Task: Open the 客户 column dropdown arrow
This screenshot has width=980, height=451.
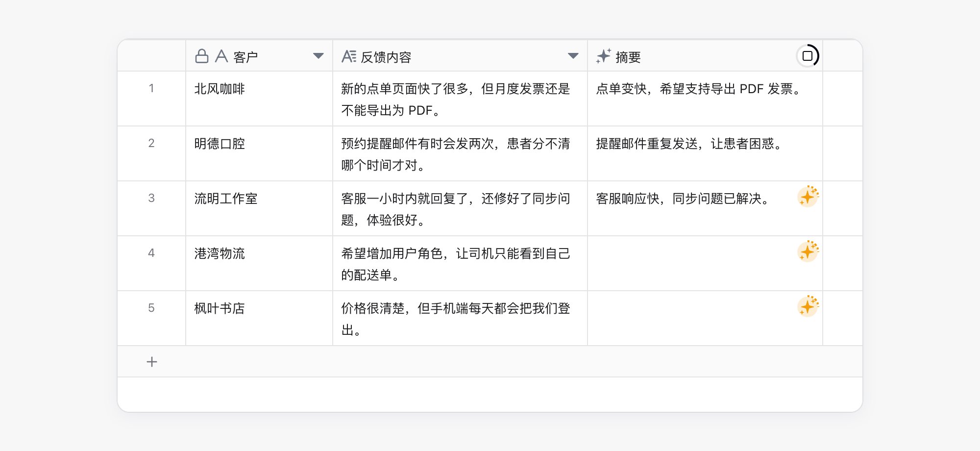Action: pos(318,56)
